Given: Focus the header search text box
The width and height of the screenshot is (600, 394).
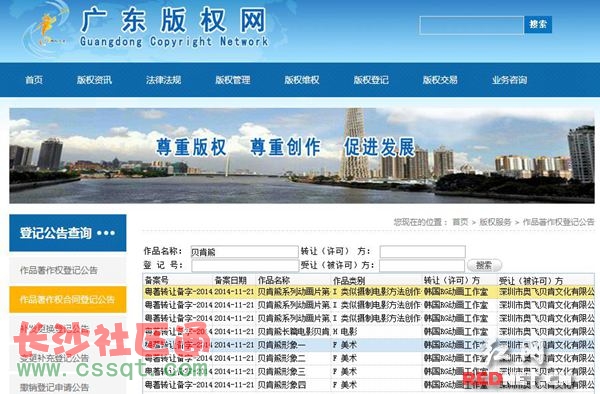Looking at the screenshot, I should pos(471,25).
